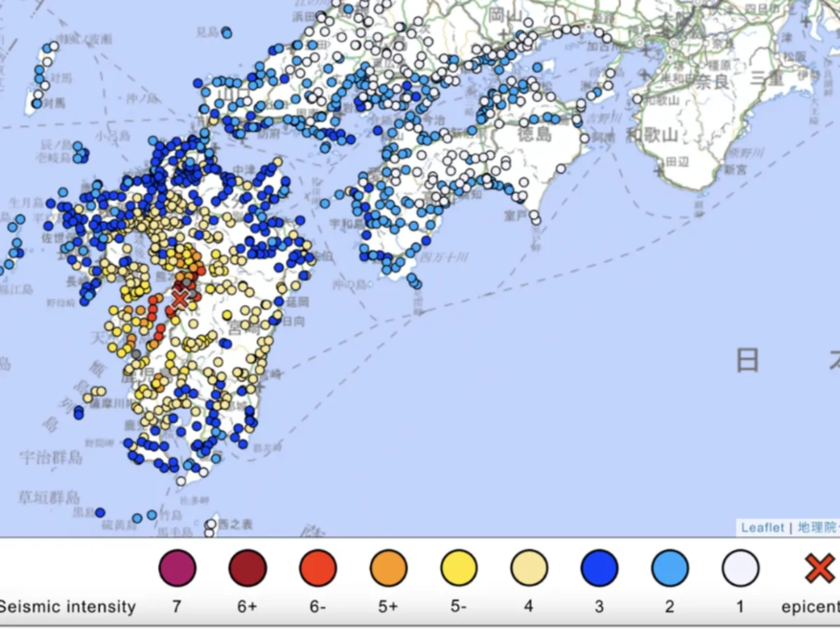Image resolution: width=840 pixels, height=630 pixels.
Task: Open the 地理院 attribution link
Action: [818, 528]
